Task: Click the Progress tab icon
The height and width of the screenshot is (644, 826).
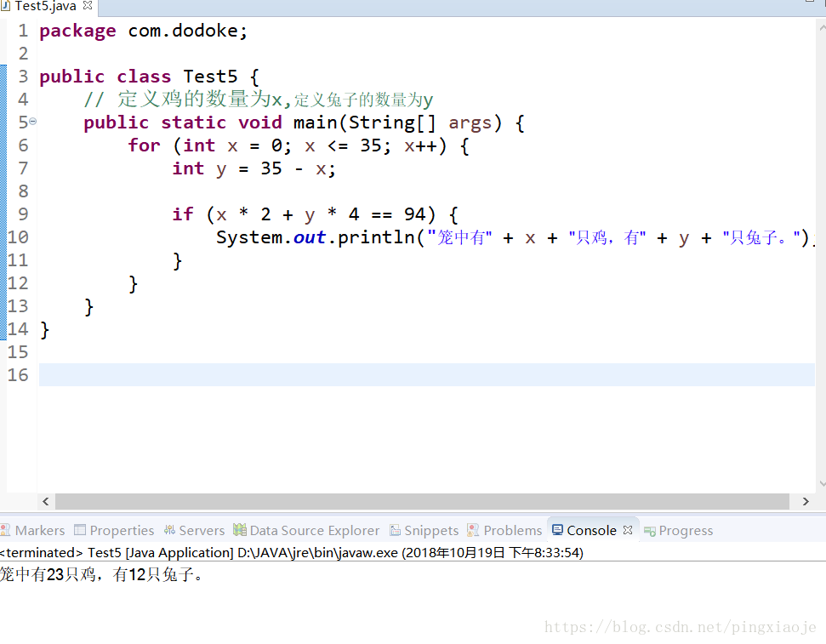Action: pyautogui.click(x=650, y=531)
